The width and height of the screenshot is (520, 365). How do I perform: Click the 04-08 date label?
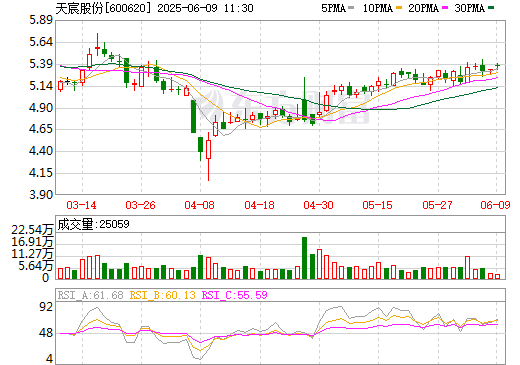pyautogui.click(x=199, y=205)
